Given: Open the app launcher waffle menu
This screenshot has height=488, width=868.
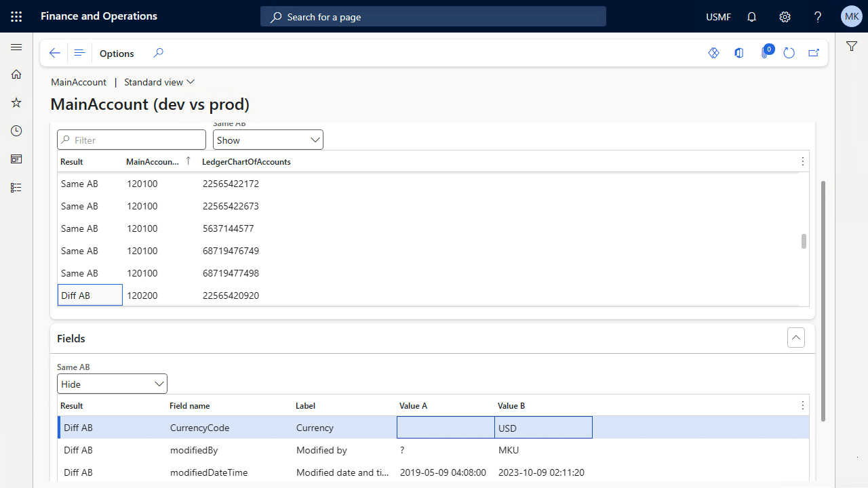Looking at the screenshot, I should pos(16,16).
